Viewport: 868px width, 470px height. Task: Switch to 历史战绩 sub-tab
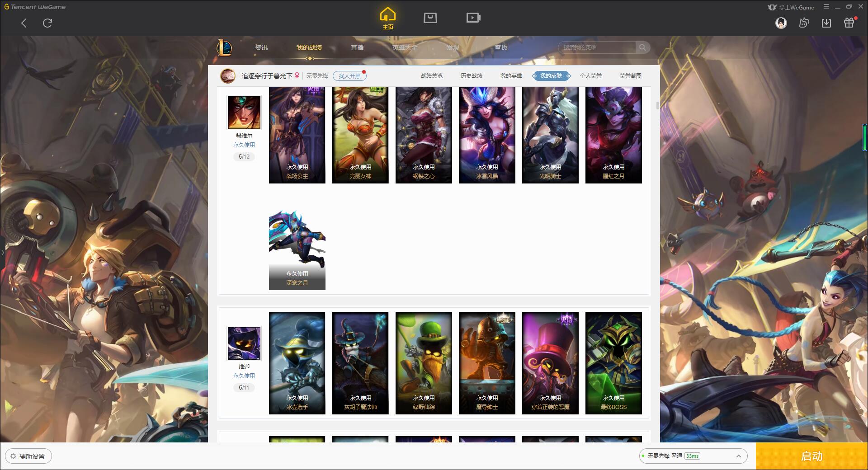coord(472,76)
